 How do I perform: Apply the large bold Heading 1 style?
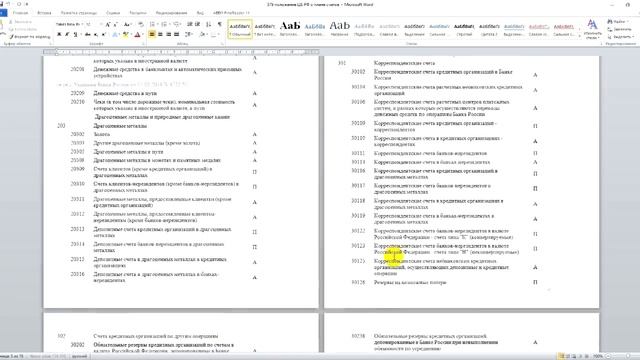(x=290, y=29)
